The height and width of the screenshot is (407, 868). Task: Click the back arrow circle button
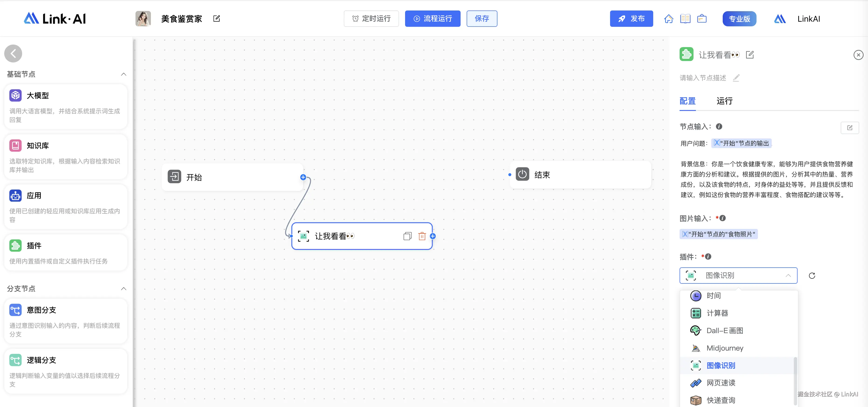point(13,54)
